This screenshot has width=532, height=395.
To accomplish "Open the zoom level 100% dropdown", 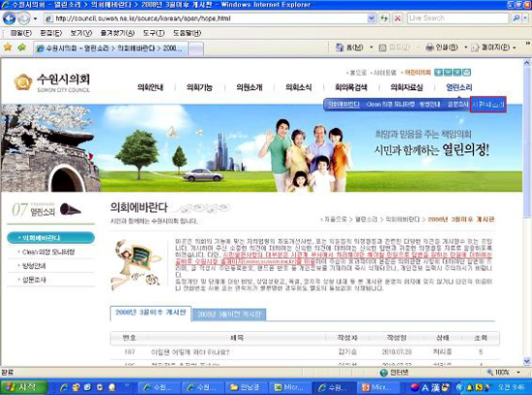I will pos(518,372).
